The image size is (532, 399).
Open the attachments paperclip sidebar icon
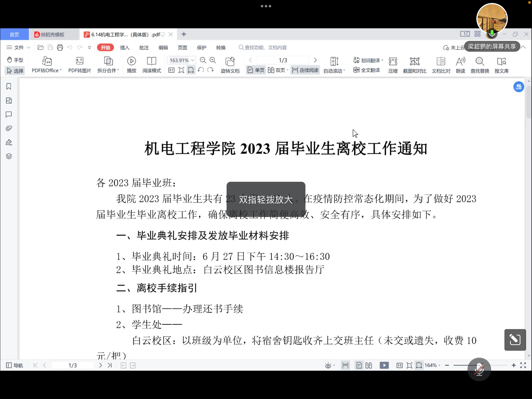(x=9, y=128)
